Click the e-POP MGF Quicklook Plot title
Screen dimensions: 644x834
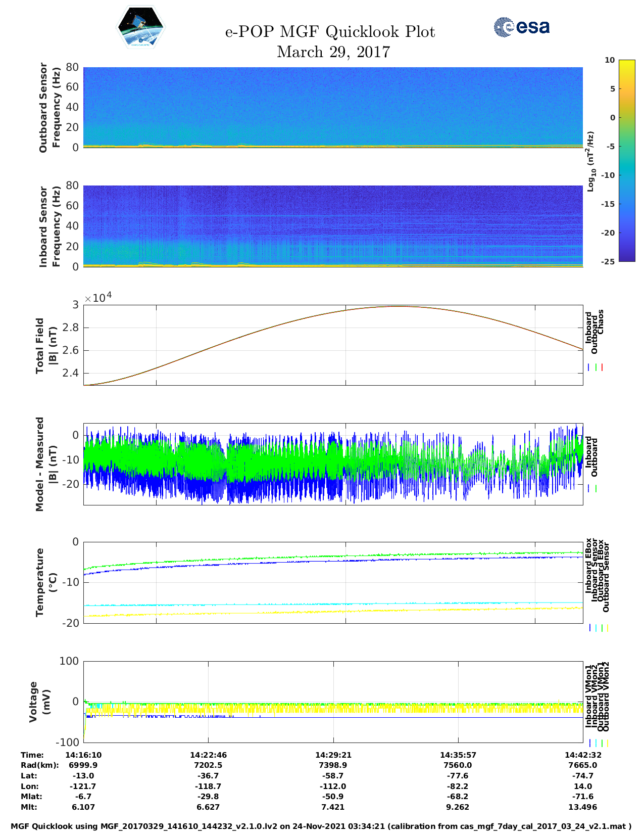(330, 32)
